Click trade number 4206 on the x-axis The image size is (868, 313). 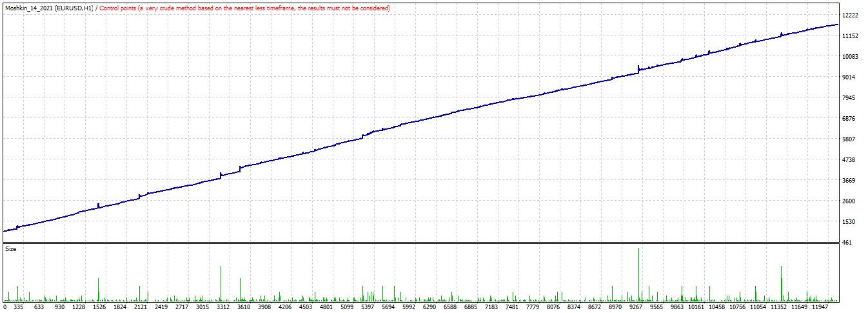click(x=285, y=308)
